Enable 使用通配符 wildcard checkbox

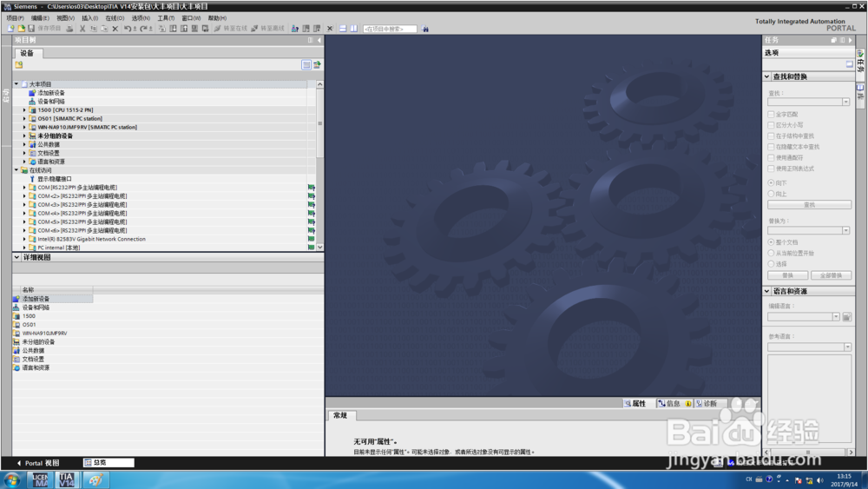pyautogui.click(x=771, y=158)
